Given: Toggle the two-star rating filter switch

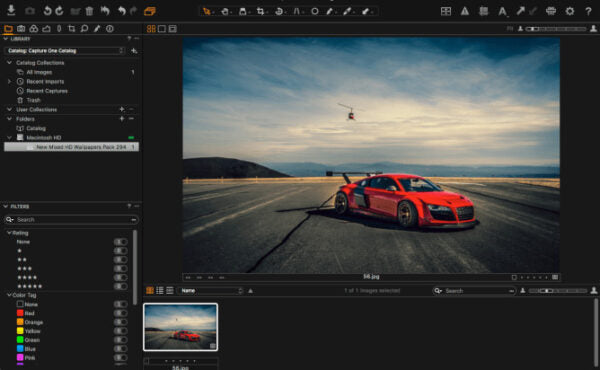Looking at the screenshot, I should (121, 259).
